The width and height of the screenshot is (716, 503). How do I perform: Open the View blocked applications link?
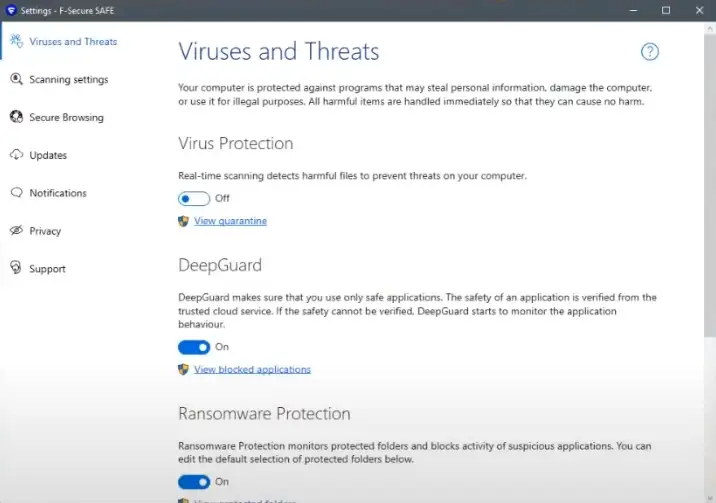[x=252, y=369]
